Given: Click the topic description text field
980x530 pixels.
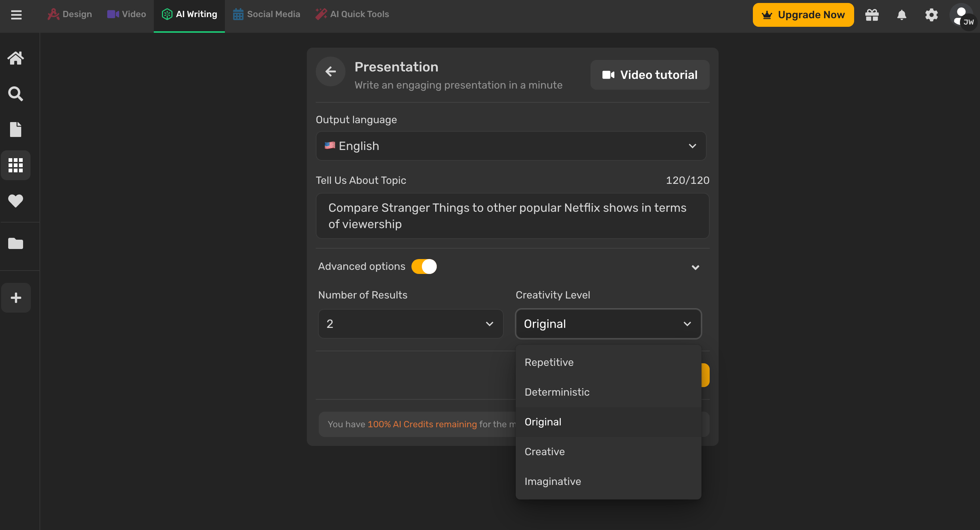Looking at the screenshot, I should pos(512,216).
